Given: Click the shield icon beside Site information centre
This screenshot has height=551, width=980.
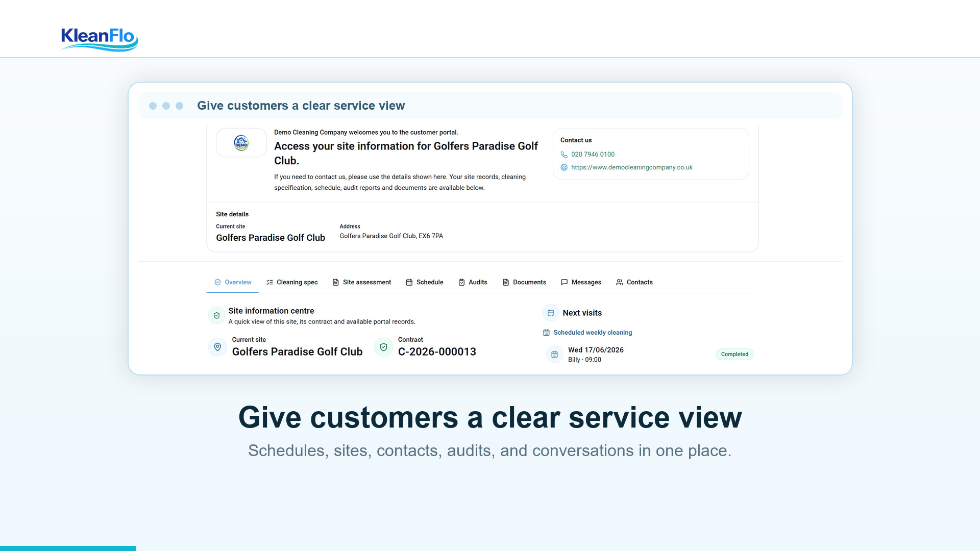Looking at the screenshot, I should click(x=216, y=315).
